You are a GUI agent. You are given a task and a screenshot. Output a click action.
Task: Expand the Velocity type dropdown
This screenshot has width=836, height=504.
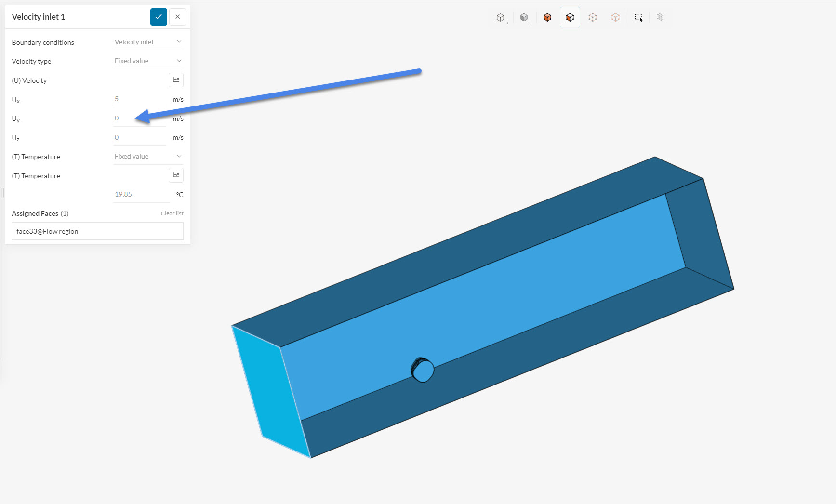(147, 61)
